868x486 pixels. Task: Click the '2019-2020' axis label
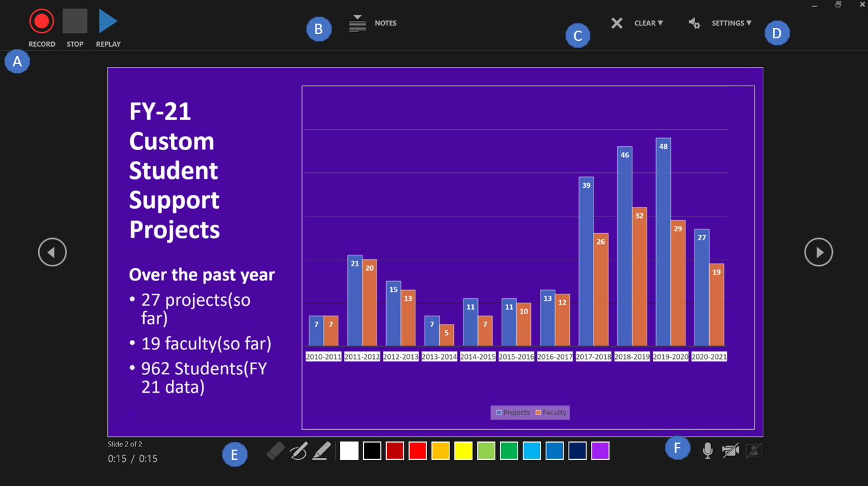671,357
